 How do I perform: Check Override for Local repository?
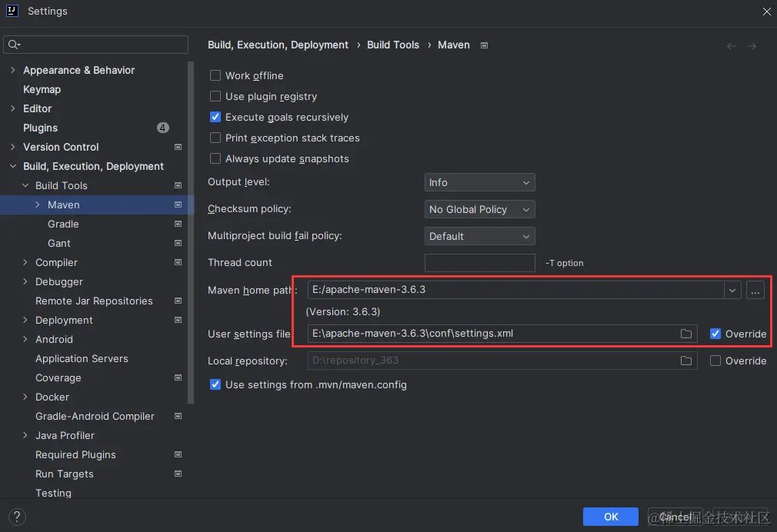coord(715,361)
